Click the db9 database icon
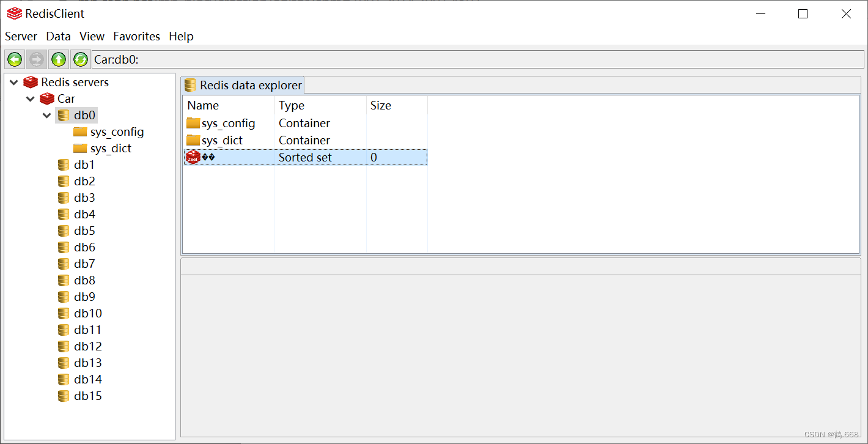The height and width of the screenshot is (444, 868). (x=64, y=297)
